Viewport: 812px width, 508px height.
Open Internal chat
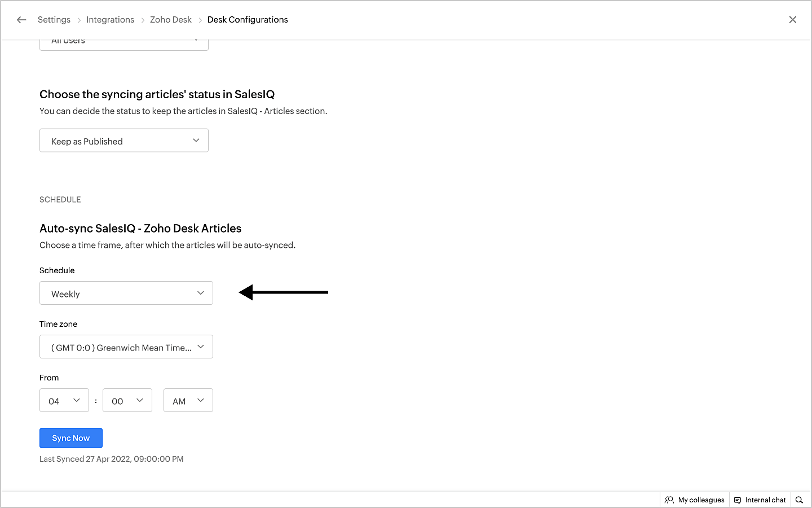tap(760, 500)
